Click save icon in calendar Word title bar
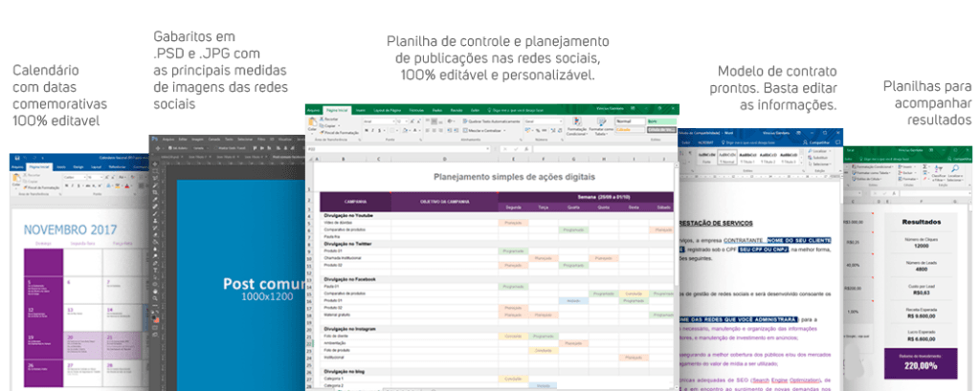The width and height of the screenshot is (980, 391). pyautogui.click(x=17, y=158)
